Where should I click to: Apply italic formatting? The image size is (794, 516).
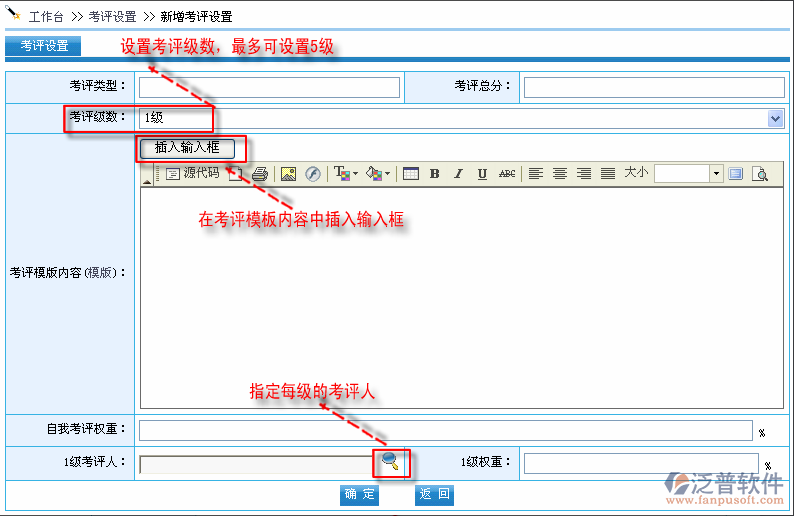458,174
